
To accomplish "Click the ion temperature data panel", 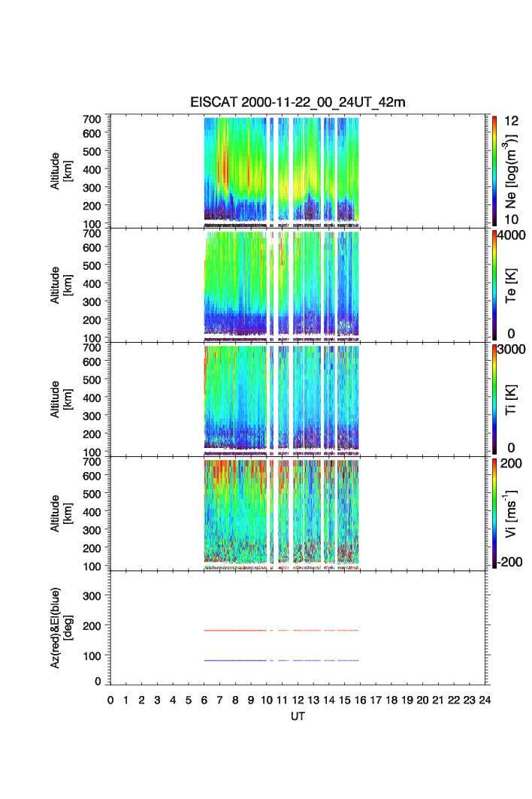I will (x=281, y=398).
